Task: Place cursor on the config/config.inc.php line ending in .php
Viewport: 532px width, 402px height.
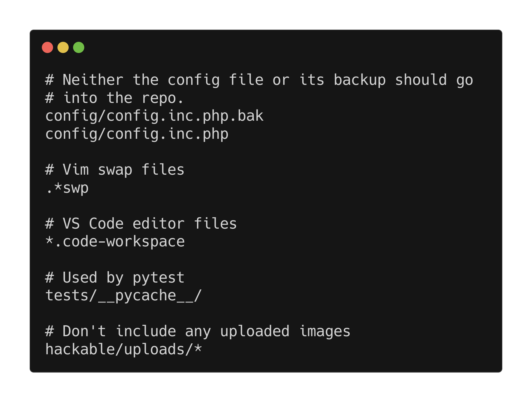Action: tap(137, 134)
